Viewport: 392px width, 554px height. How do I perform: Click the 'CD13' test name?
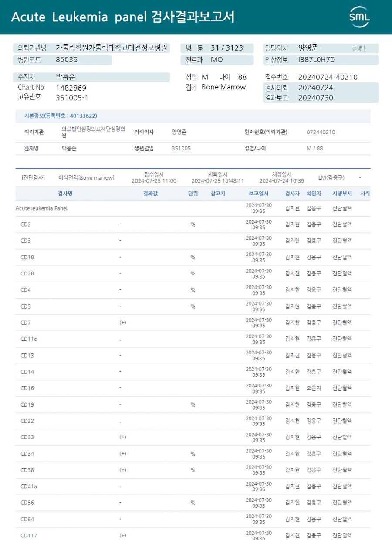[27, 356]
